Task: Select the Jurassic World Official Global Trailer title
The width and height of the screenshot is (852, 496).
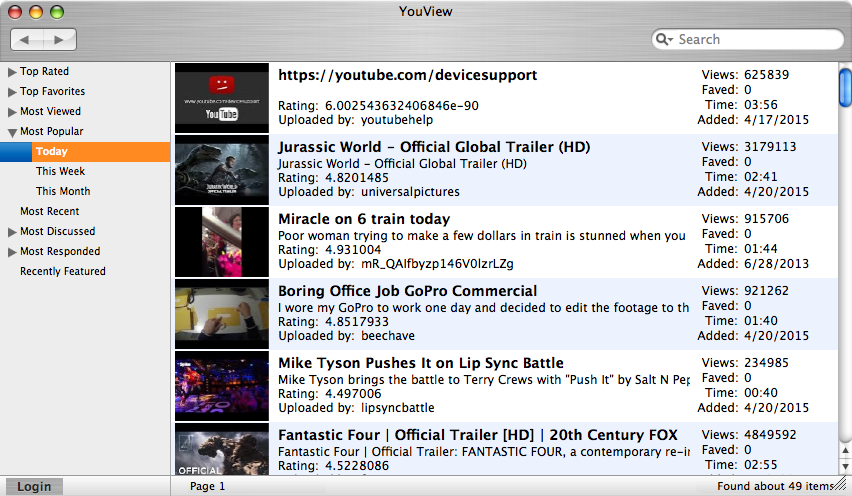Action: click(434, 147)
